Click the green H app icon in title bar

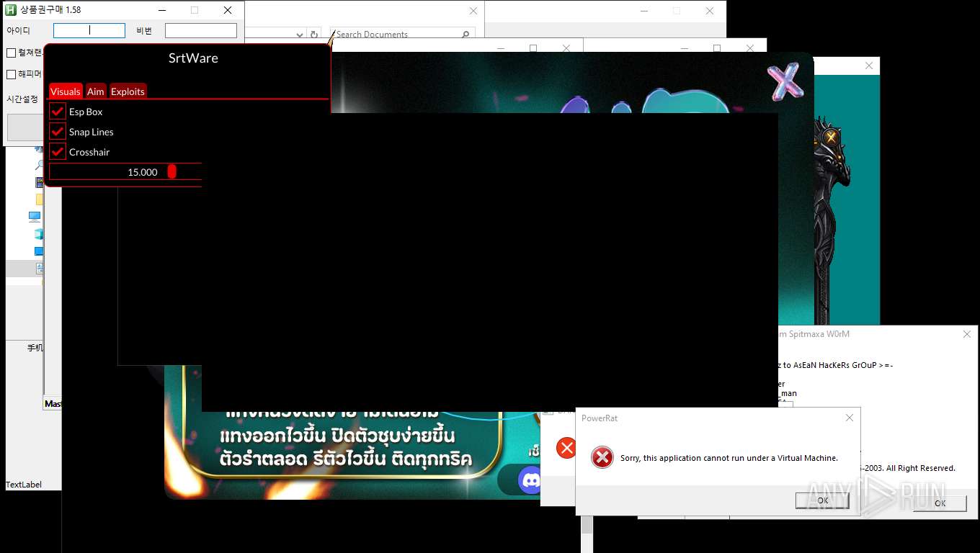click(11, 10)
